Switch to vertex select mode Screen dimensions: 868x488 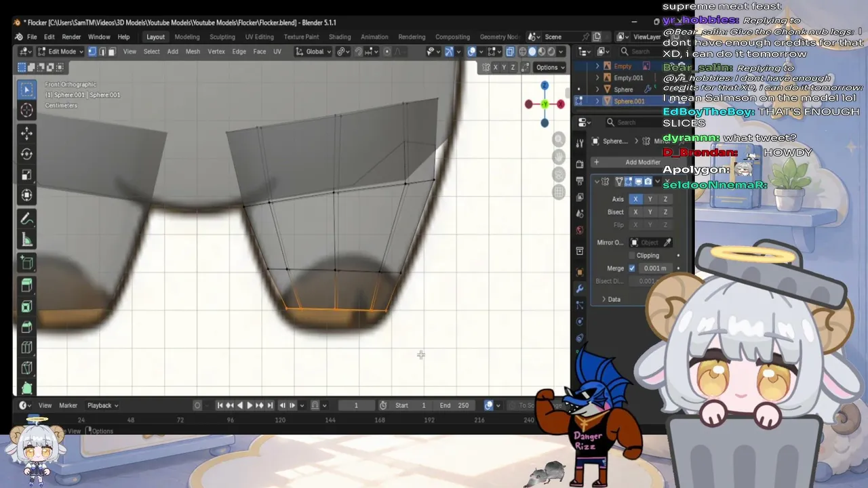coord(92,52)
